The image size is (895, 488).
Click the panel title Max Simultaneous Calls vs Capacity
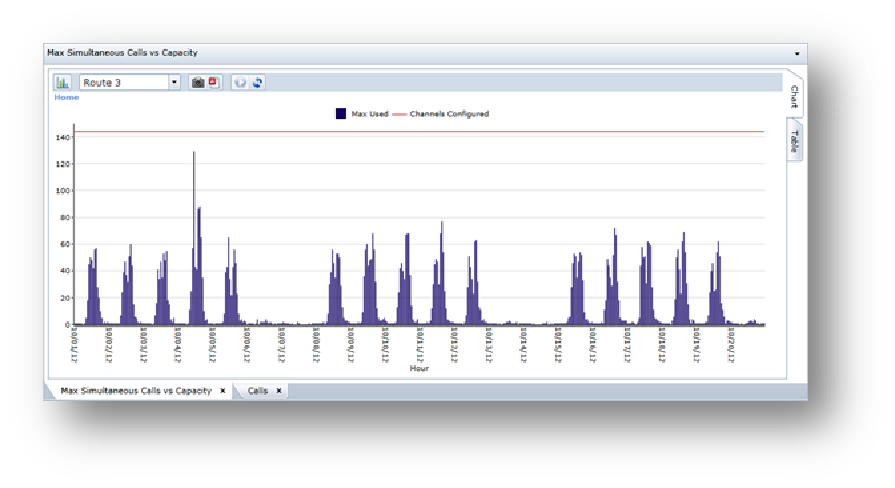click(122, 53)
